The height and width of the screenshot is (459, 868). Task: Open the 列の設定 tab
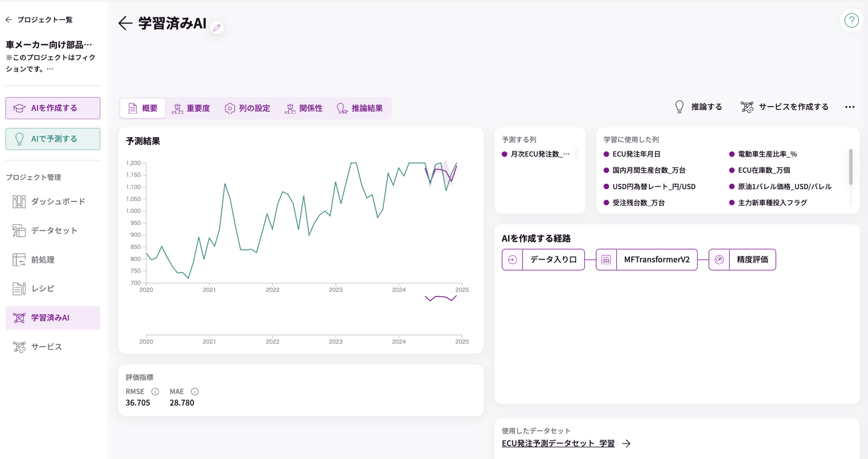click(x=247, y=108)
